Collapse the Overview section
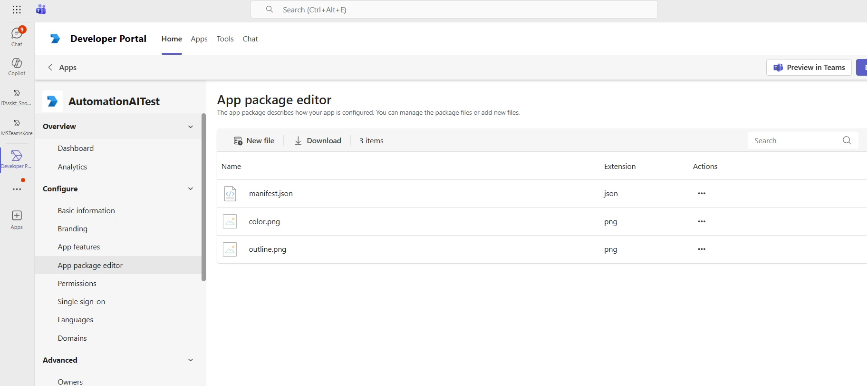The image size is (868, 386). tap(191, 127)
